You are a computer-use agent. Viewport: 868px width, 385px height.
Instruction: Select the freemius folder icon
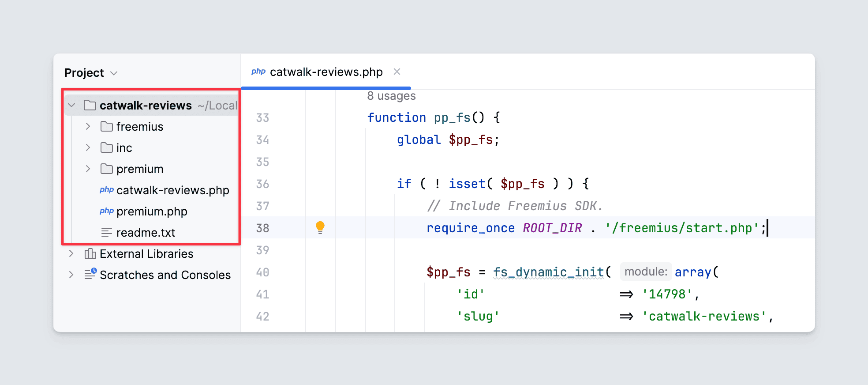point(106,127)
